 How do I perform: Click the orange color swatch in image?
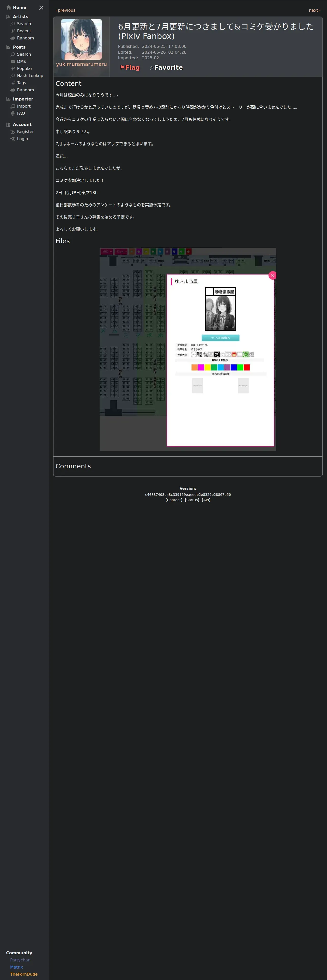195,367
